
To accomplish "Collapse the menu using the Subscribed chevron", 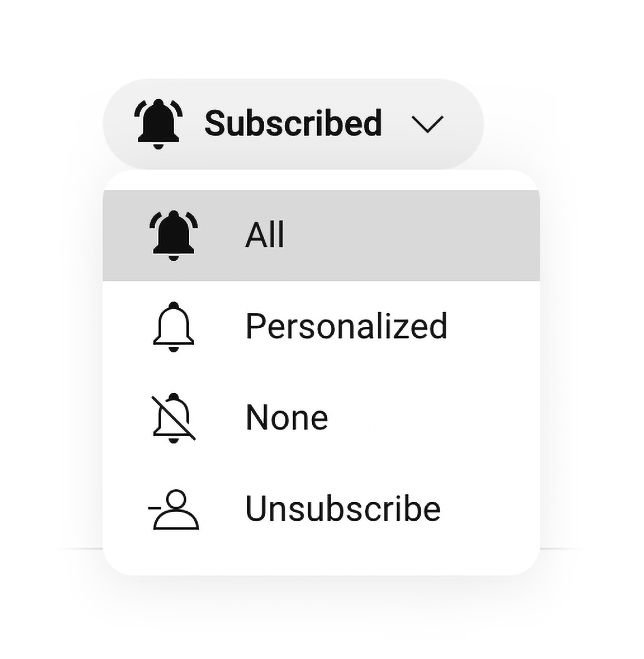I will [x=427, y=124].
